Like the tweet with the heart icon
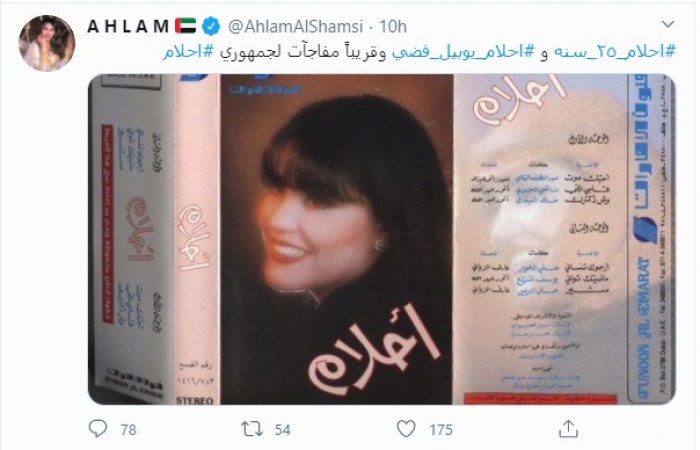The image size is (700, 450). [406, 429]
